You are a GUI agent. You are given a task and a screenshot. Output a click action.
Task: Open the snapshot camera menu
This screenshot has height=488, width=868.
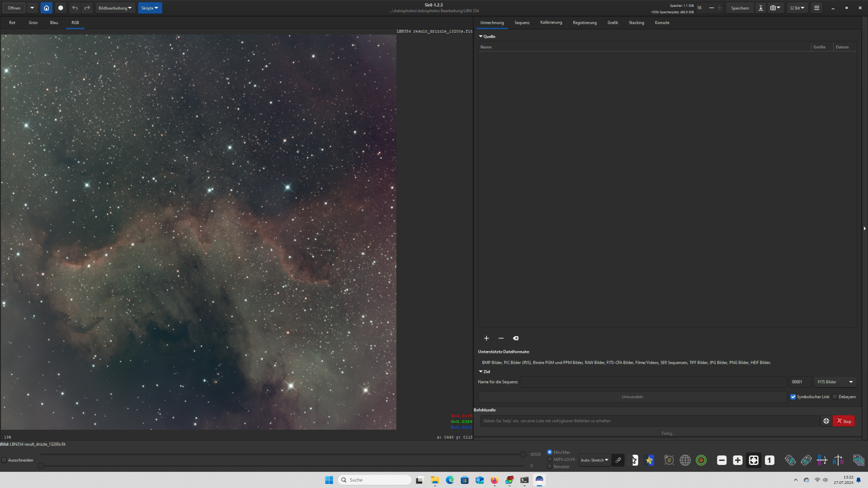tap(775, 8)
